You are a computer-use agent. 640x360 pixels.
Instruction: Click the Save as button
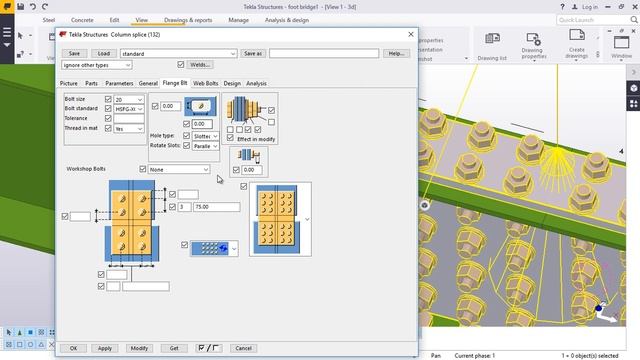point(253,53)
